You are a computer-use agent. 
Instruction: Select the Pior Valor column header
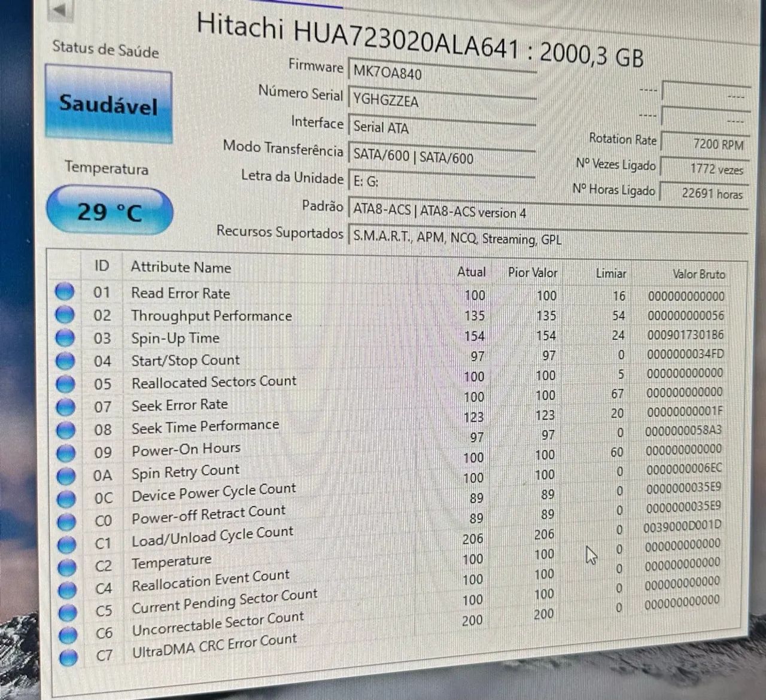533,272
